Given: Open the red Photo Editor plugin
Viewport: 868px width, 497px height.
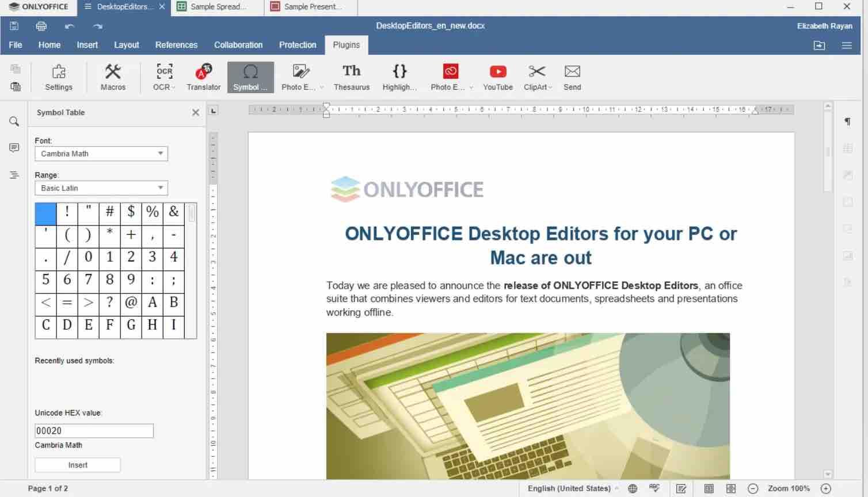Looking at the screenshot, I should pyautogui.click(x=451, y=78).
